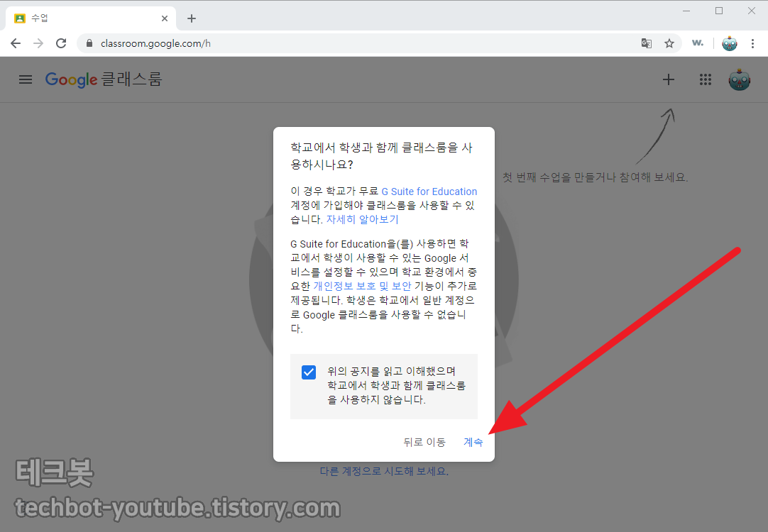
Task: Close the 수업 tab
Action: (165, 18)
